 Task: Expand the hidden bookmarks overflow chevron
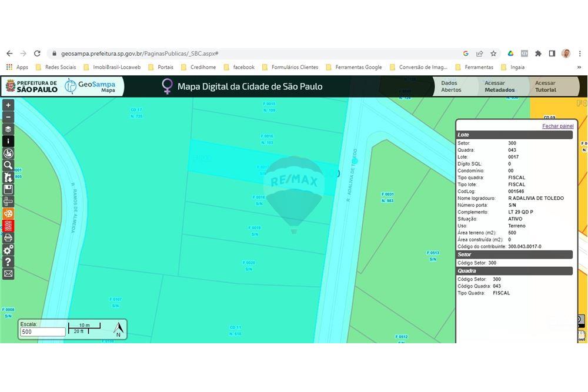tap(579, 67)
